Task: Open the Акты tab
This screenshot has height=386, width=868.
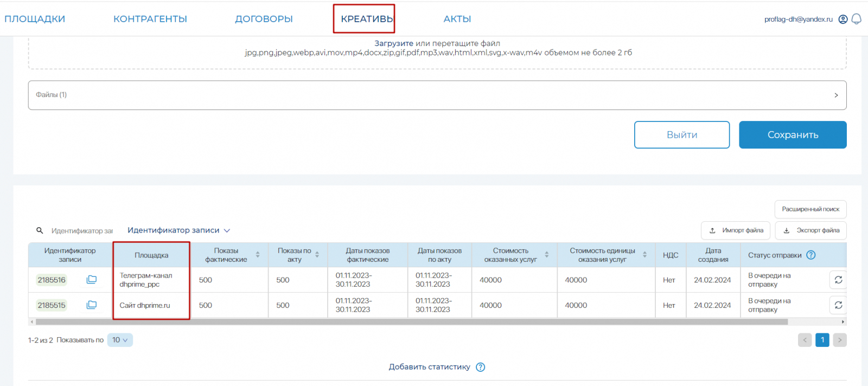Action: (x=457, y=19)
